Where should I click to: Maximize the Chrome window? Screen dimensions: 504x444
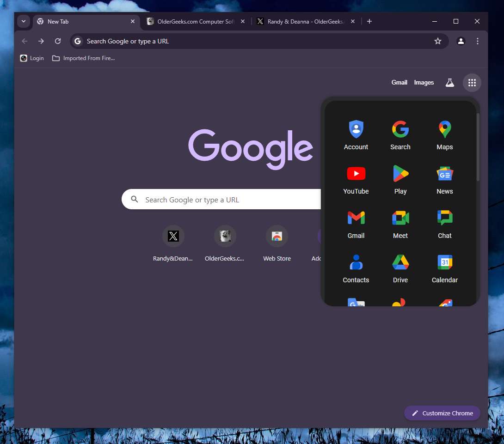click(x=456, y=21)
